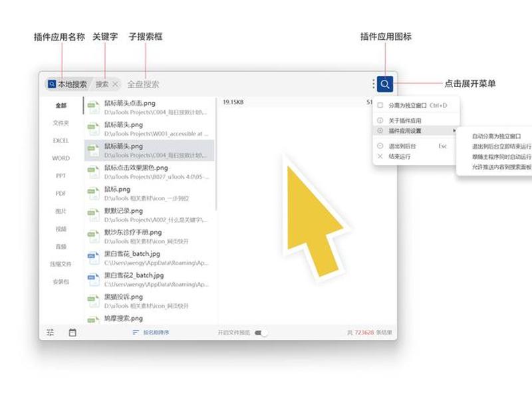532x399 pixels.
Task: Click the blue plugin magnifier icon
Action: [x=385, y=84]
